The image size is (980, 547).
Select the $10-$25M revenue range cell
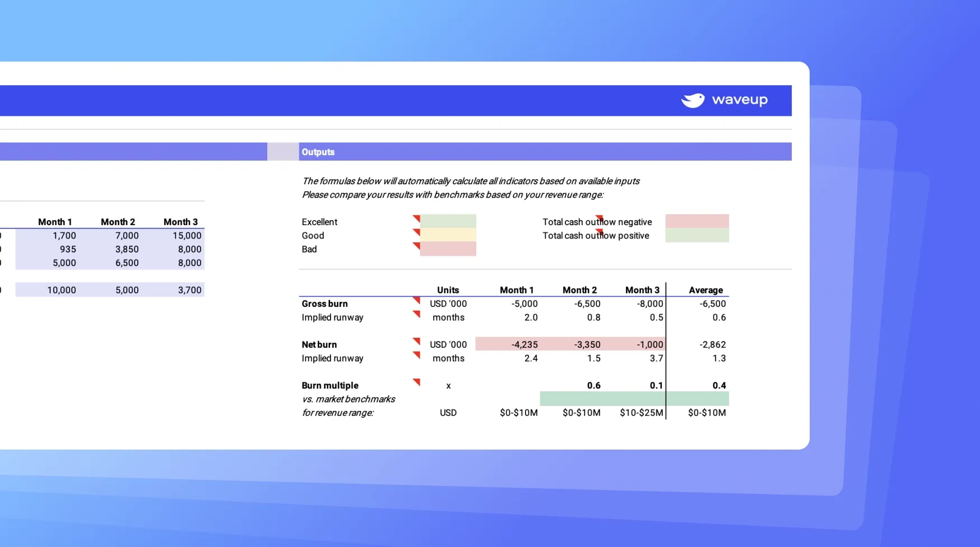point(641,413)
